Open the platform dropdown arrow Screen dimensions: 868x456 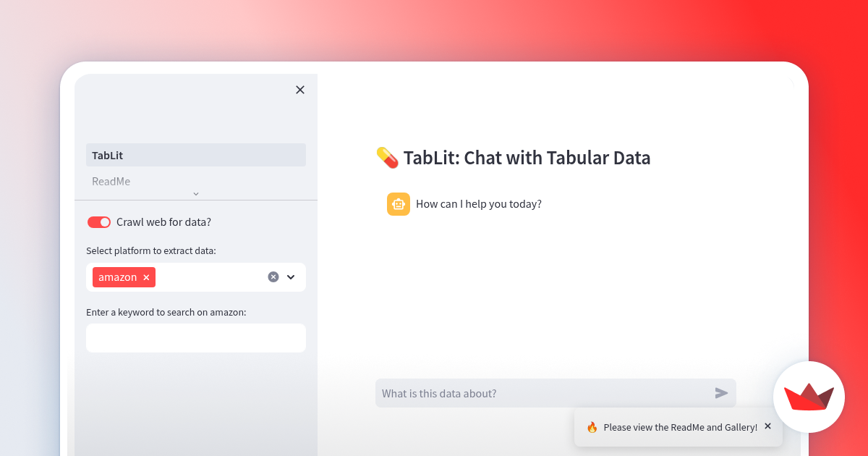291,277
